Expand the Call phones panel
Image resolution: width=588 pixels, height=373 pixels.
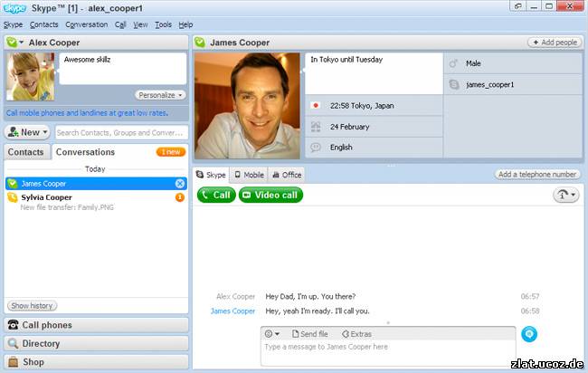[96, 325]
